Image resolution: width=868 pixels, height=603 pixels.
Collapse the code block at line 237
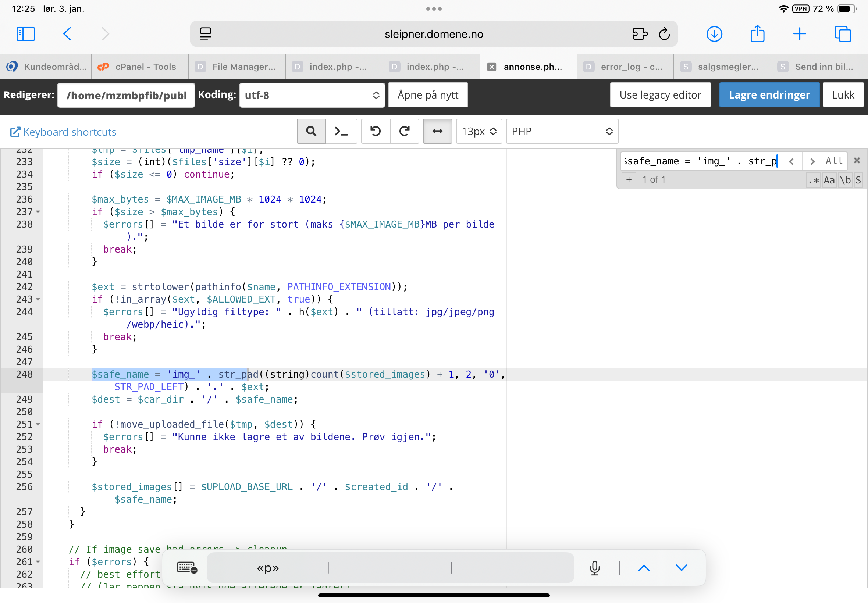pyautogui.click(x=38, y=212)
